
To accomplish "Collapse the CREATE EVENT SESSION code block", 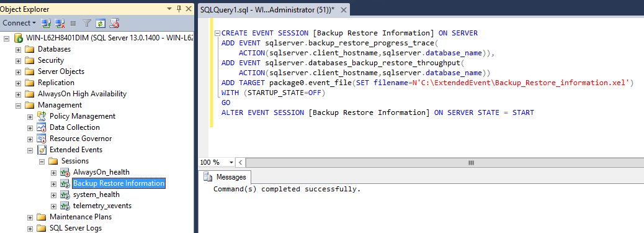I will [x=218, y=33].
